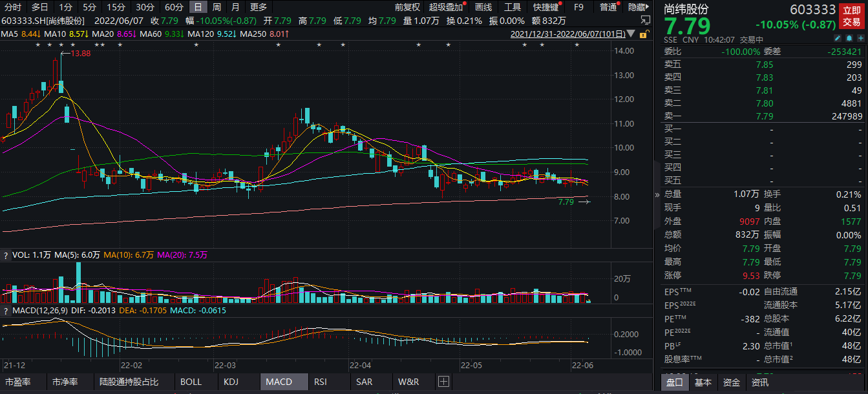
Task: Open the 更多 period options
Action: tap(259, 7)
